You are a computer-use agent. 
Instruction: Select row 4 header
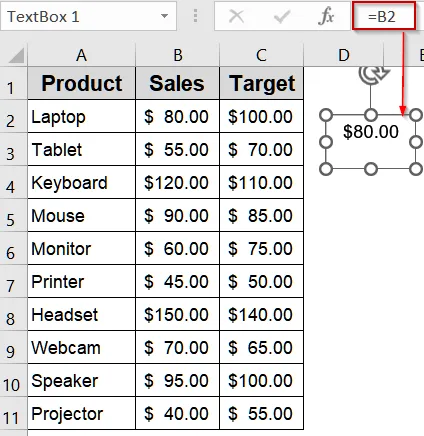click(x=13, y=182)
